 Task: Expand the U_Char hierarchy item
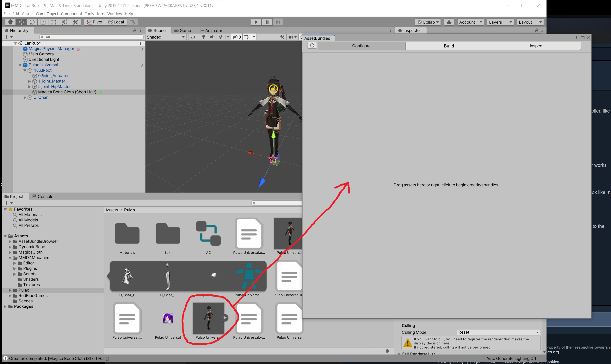25,98
